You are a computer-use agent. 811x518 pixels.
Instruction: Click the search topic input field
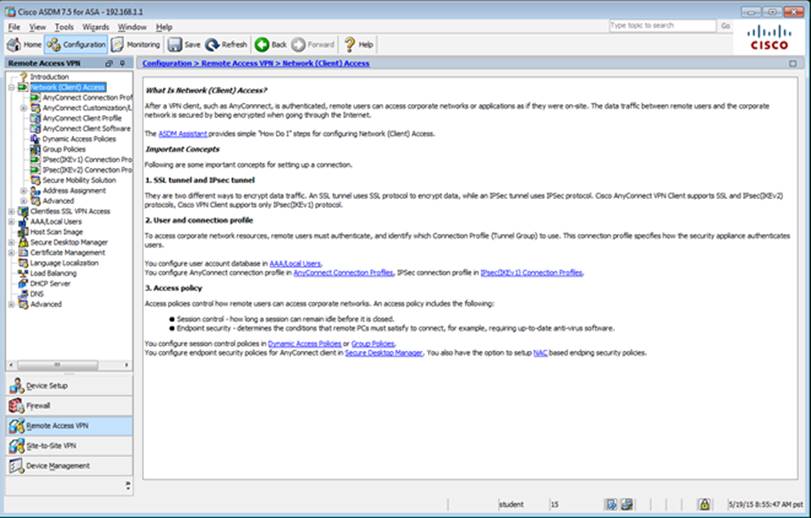(661, 25)
